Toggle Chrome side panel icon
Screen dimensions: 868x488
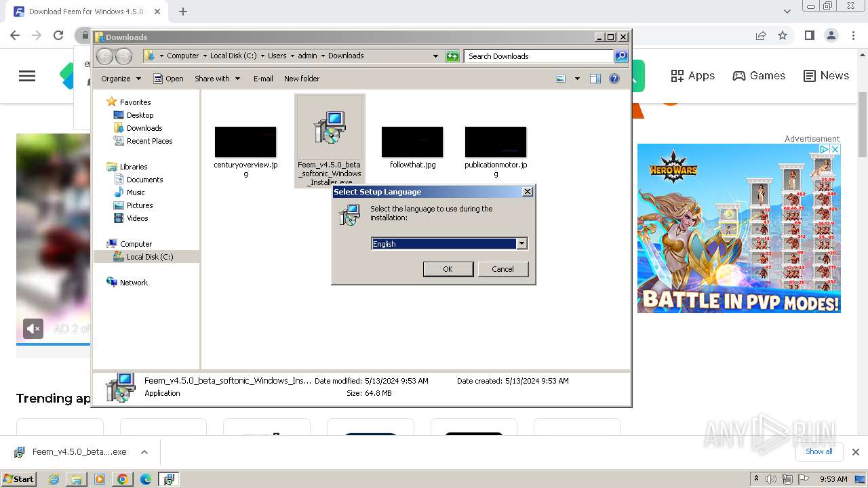[x=809, y=35]
